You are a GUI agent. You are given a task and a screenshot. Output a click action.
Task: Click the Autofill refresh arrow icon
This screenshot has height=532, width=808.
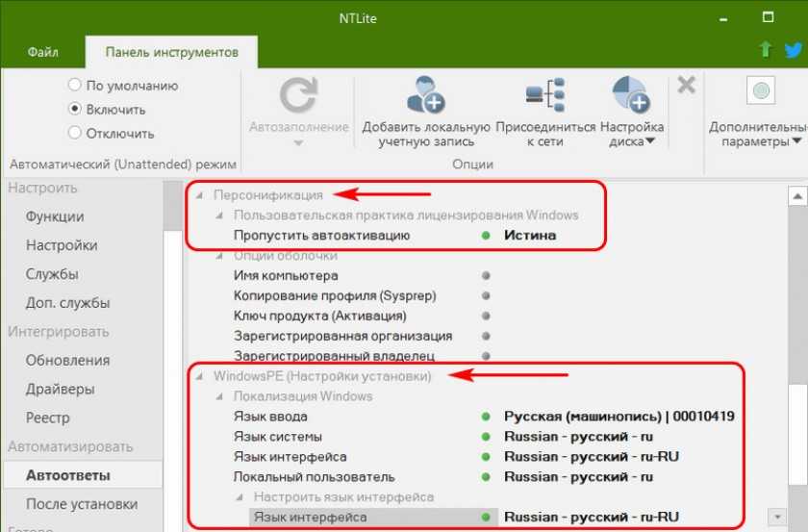coord(298,96)
